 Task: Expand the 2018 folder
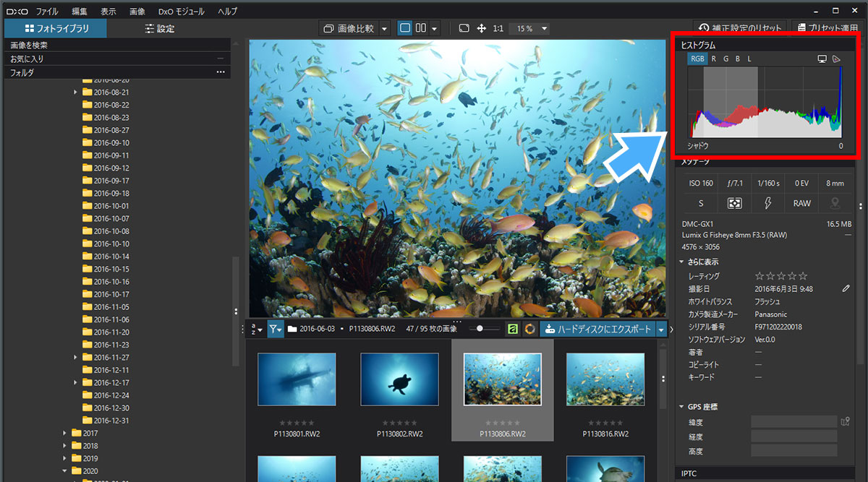tap(66, 446)
